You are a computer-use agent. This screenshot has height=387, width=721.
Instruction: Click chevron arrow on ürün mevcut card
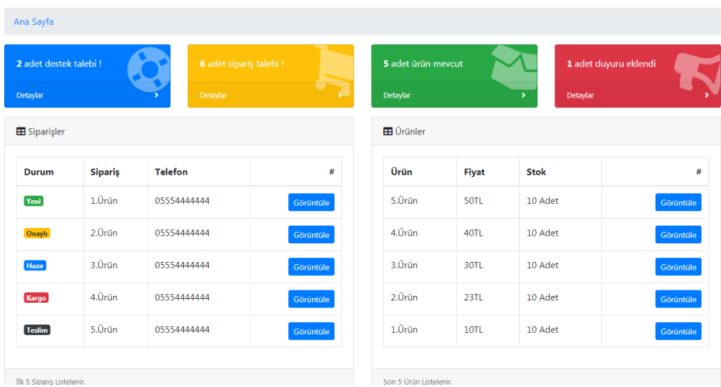pyautogui.click(x=524, y=95)
